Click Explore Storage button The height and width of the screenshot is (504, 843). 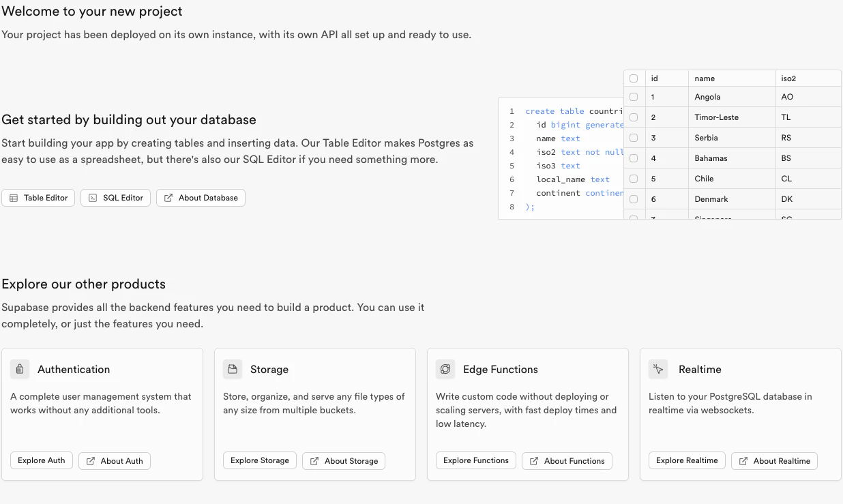click(260, 460)
